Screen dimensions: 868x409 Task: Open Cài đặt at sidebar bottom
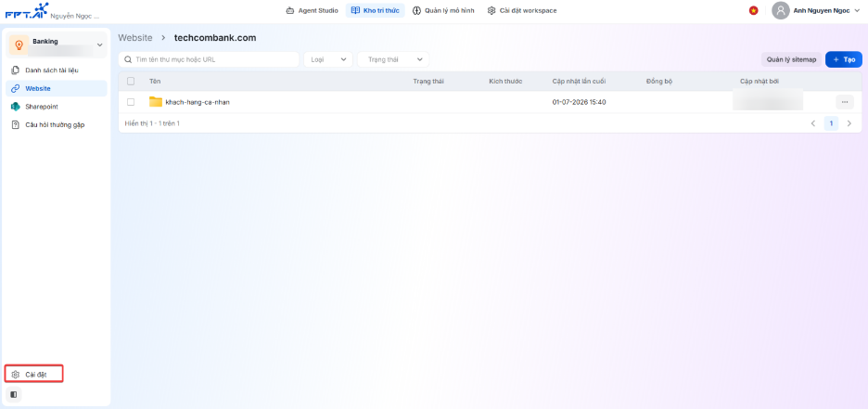coord(34,374)
